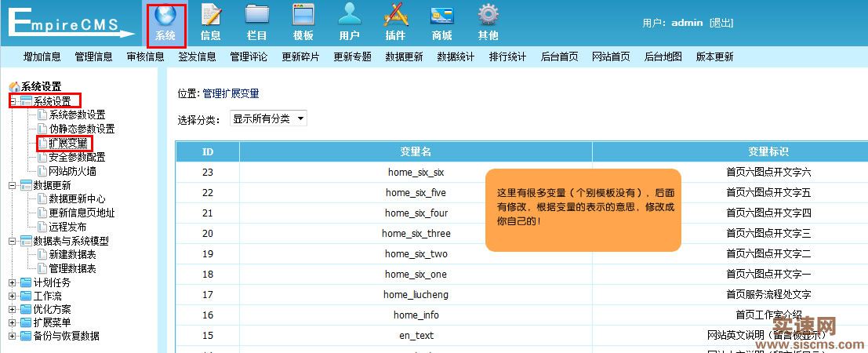Open the 商城 card icon
Image resolution: width=868 pixels, height=353 pixels.
pyautogui.click(x=441, y=15)
